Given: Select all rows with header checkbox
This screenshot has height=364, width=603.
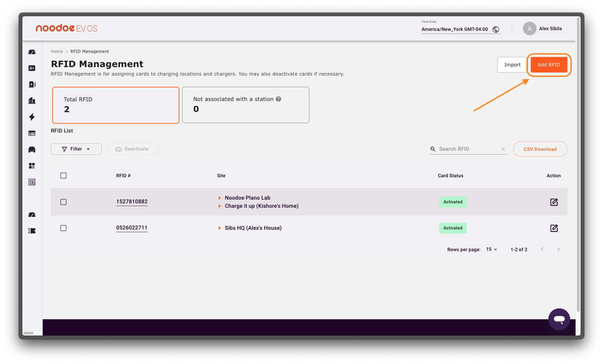Looking at the screenshot, I should (63, 176).
